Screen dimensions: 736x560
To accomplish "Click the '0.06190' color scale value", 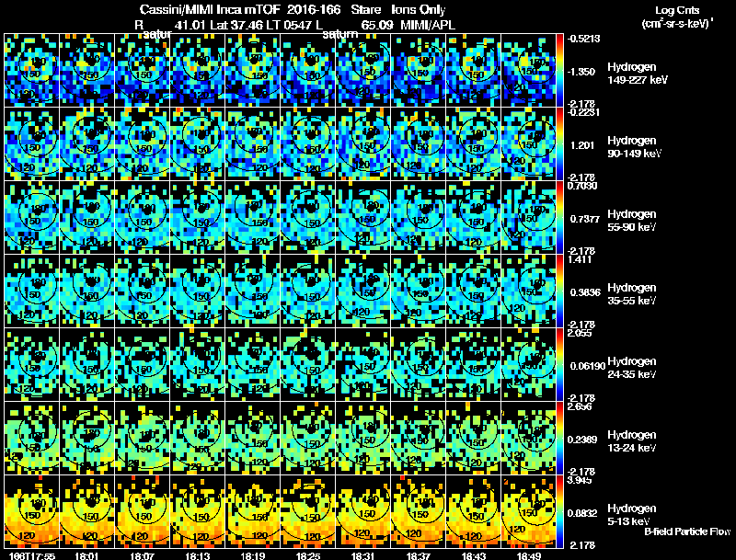I will pyautogui.click(x=587, y=366).
